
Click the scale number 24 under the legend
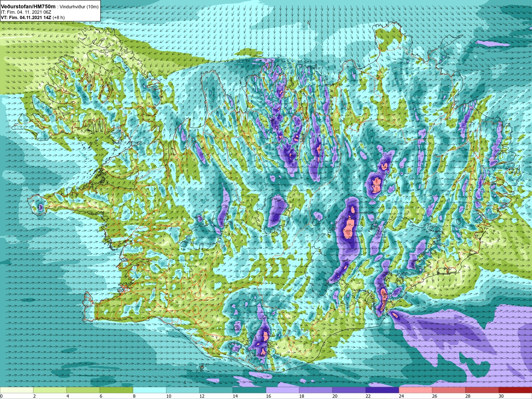[401, 396]
